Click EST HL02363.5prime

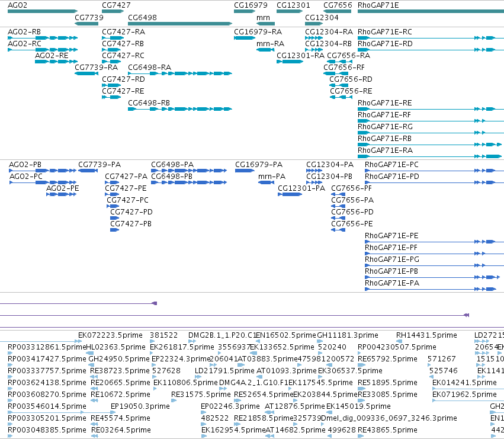[x=115, y=347]
